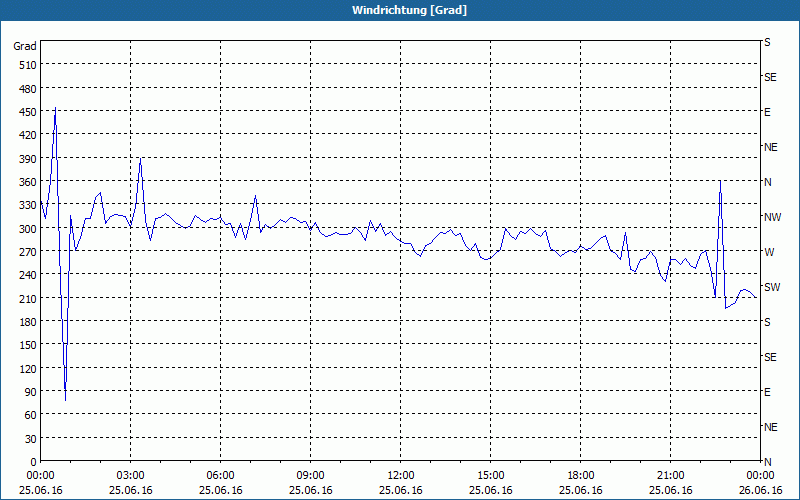Pick the 330 degree axis label
Screen dimensions: 800x500
[29, 205]
